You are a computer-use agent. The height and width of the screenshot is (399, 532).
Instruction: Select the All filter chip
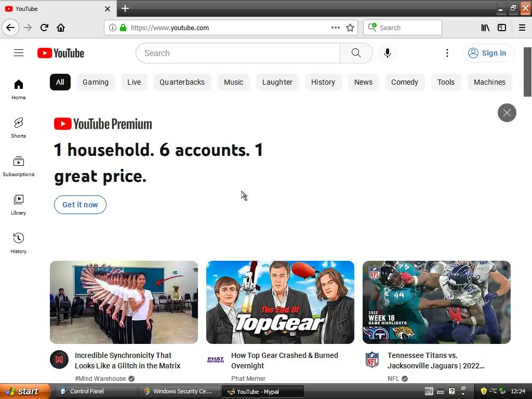coord(60,82)
